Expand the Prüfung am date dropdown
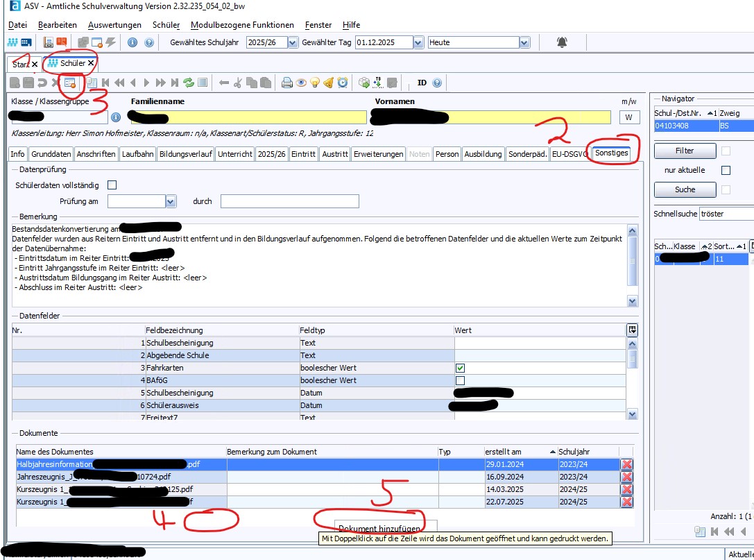This screenshot has height=560, width=754. click(171, 201)
